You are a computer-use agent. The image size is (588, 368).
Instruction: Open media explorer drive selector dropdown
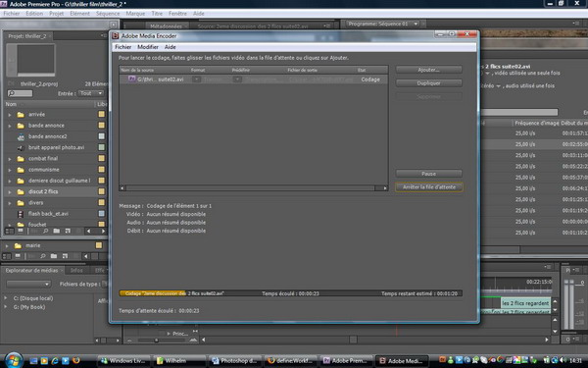28,284
